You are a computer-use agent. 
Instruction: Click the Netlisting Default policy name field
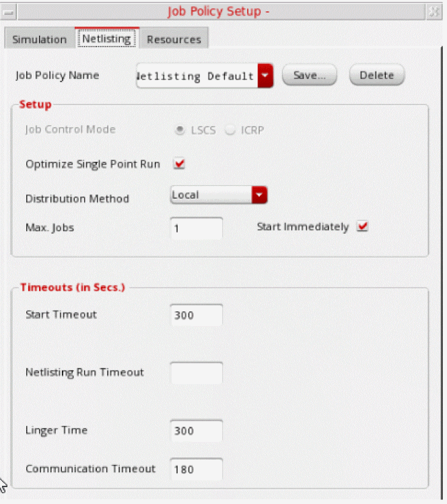pyautogui.click(x=197, y=76)
